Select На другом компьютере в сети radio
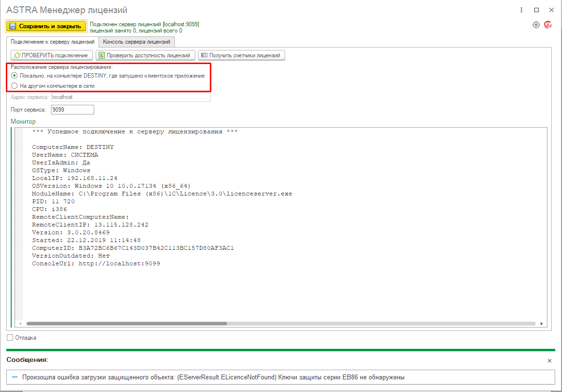The width and height of the screenshot is (562, 392). (x=15, y=86)
